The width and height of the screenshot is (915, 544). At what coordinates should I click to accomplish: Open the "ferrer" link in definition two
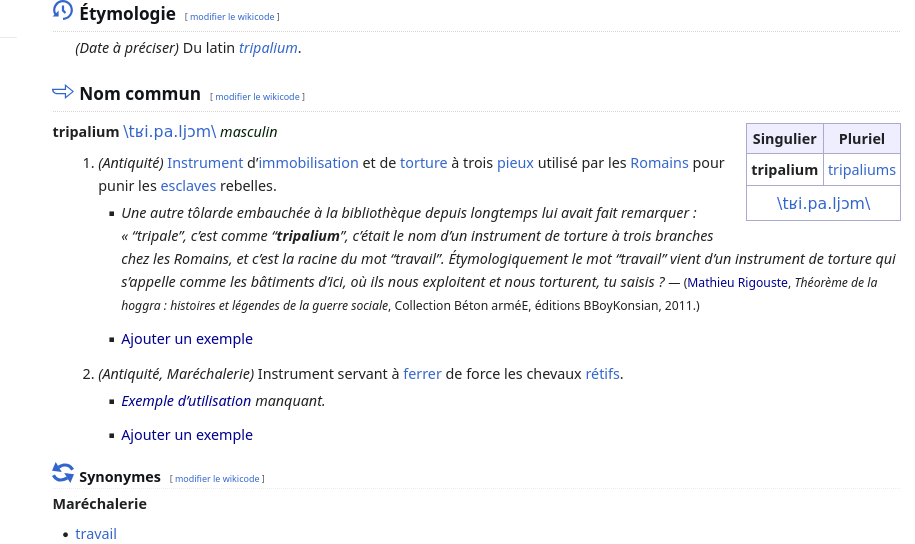pyautogui.click(x=422, y=374)
